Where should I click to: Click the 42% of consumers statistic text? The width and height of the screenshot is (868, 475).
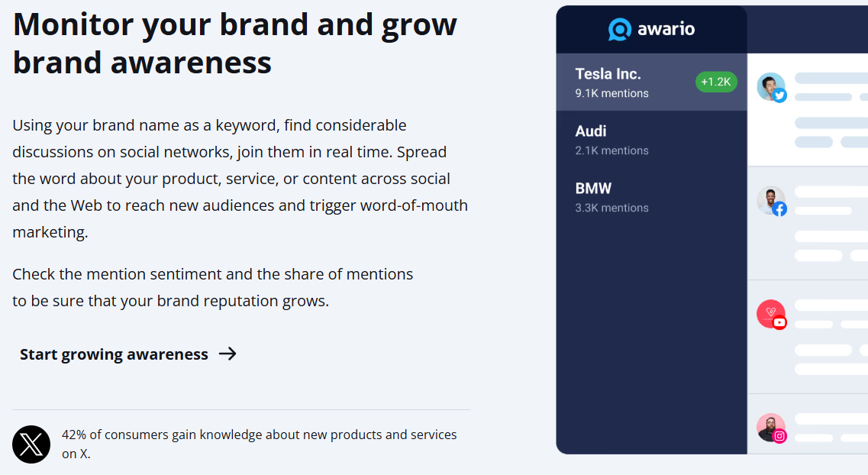coord(259,444)
